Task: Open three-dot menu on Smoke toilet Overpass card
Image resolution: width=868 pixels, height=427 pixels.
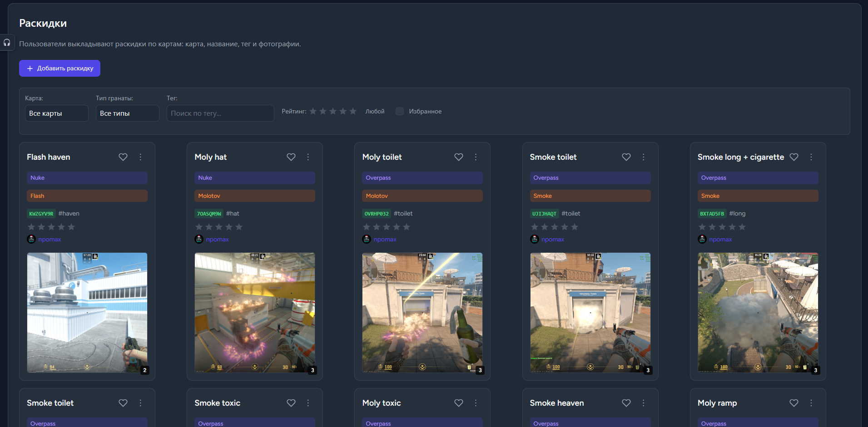Action: [643, 157]
